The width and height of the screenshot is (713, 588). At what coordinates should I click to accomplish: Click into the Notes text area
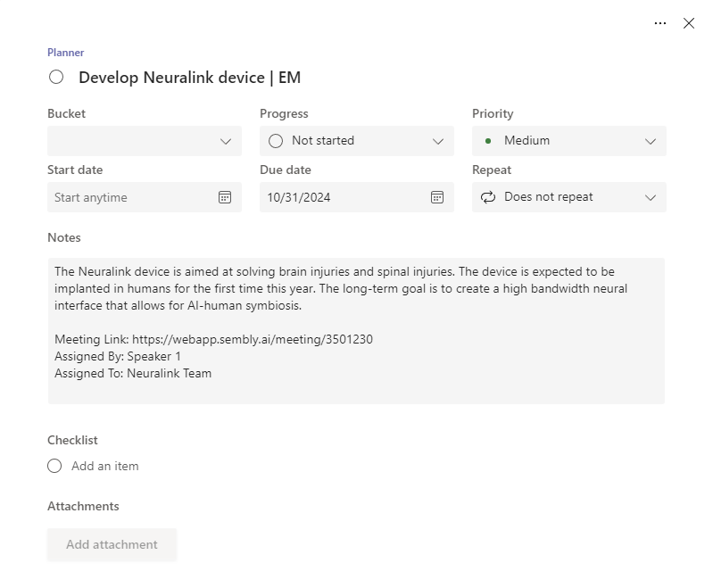[356, 331]
